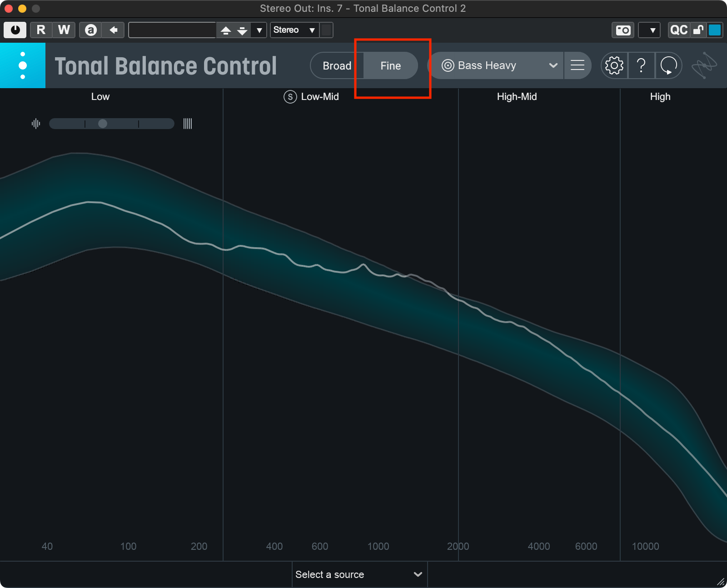The height and width of the screenshot is (588, 727).
Task: Open the Bass Heavy target dropdown
Action: [496, 65]
